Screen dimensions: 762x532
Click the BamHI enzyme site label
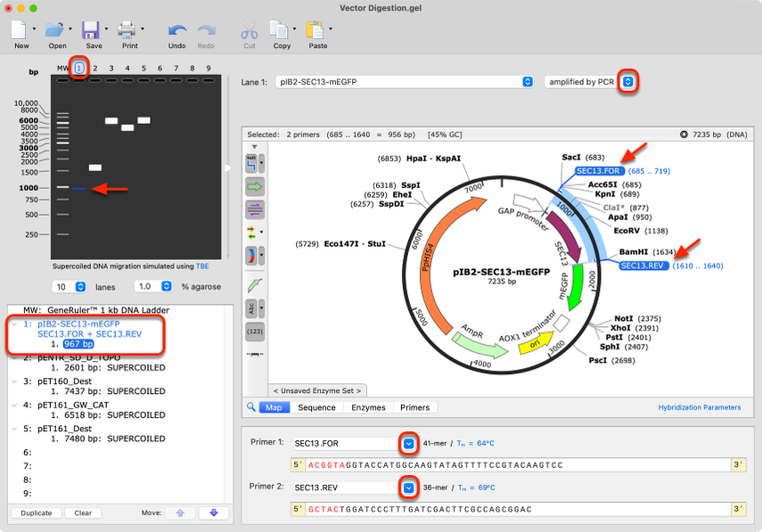pos(634,251)
